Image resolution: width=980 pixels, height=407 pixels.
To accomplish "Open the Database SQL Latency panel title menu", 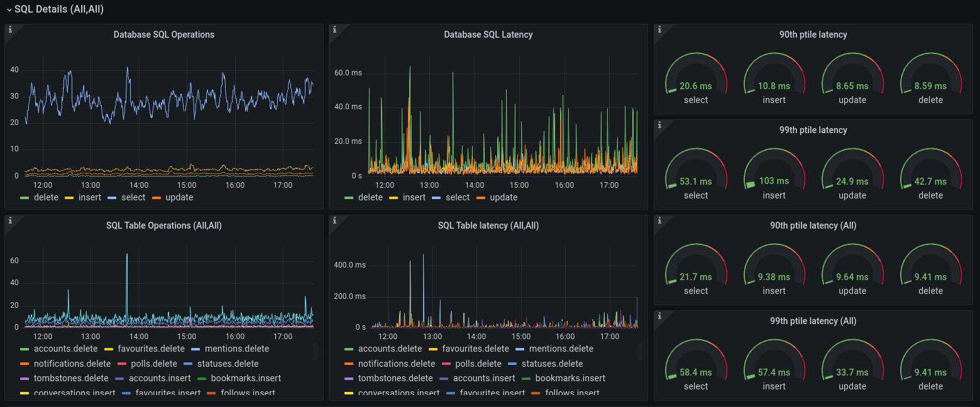I will point(488,35).
